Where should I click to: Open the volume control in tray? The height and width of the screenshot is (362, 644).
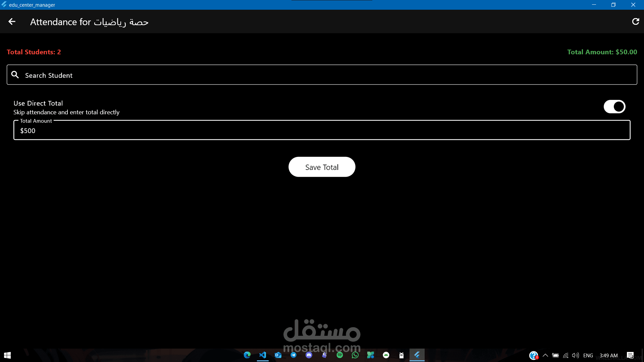[576, 355]
